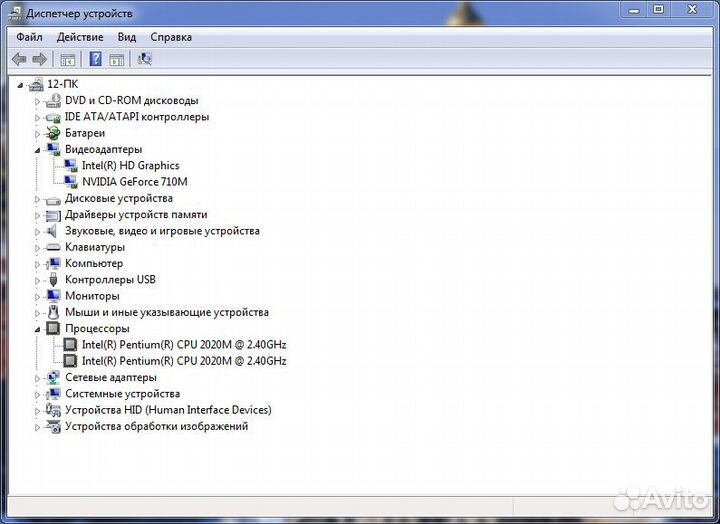Expand the DVD и CD-ROM дисководы category
Viewport: 720px width, 524px height.
[38, 101]
